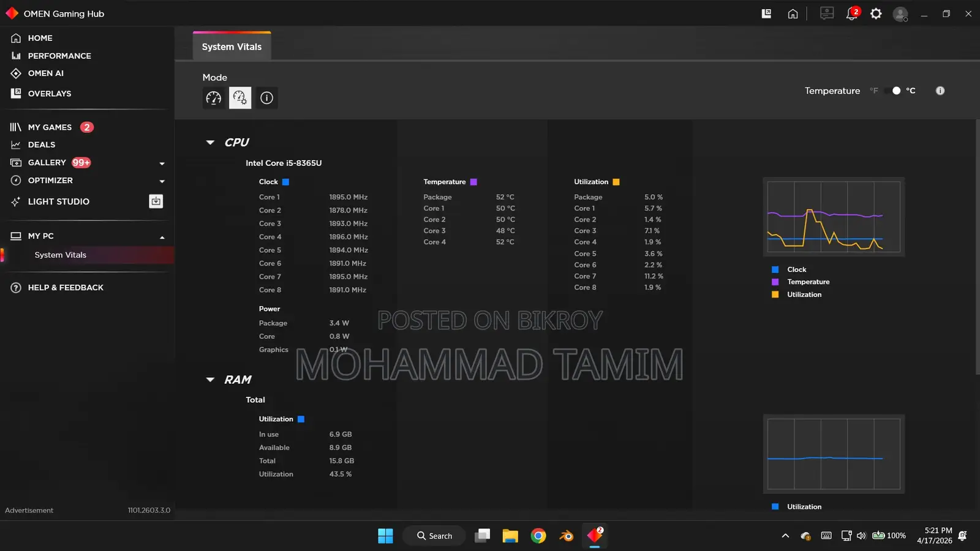Screen dimensions: 980x551
Task: Toggle the temperature unit switch °F/°C
Action: (x=893, y=91)
